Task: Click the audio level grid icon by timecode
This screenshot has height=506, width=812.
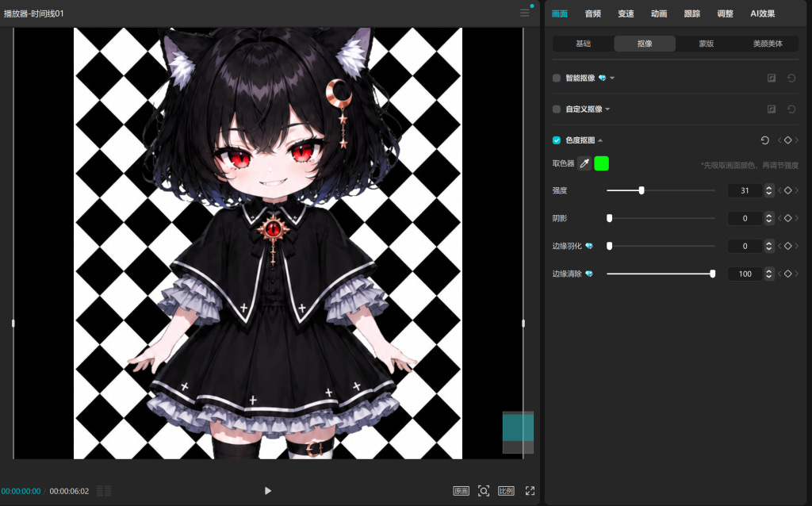Action: coord(104,490)
